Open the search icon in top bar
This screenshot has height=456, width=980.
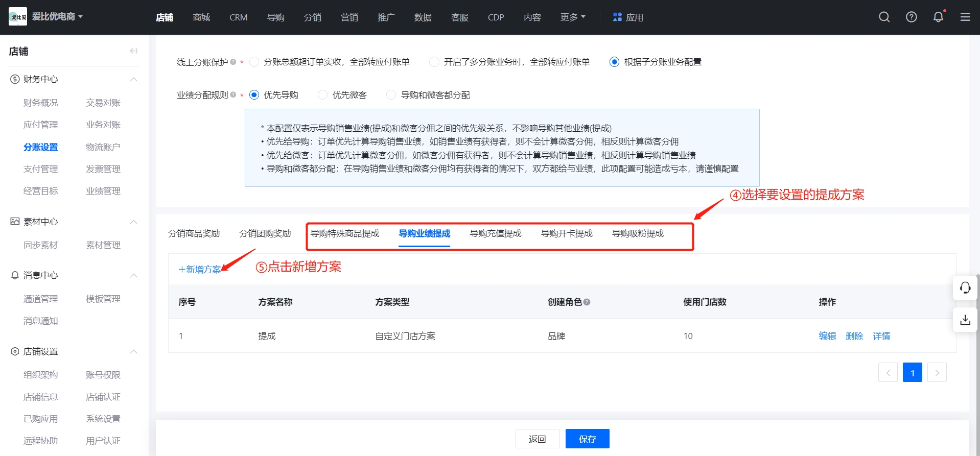(884, 17)
